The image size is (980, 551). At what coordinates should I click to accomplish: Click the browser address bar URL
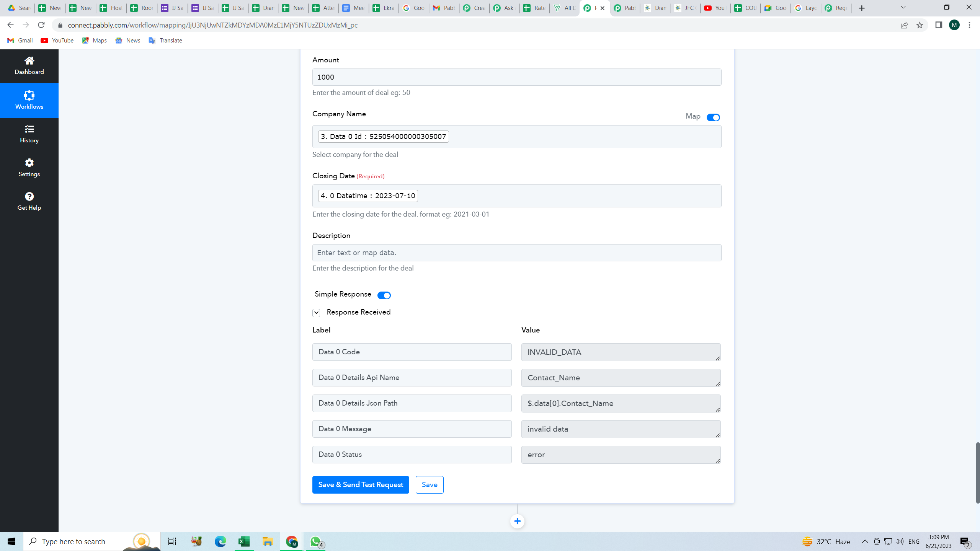pos(212,25)
